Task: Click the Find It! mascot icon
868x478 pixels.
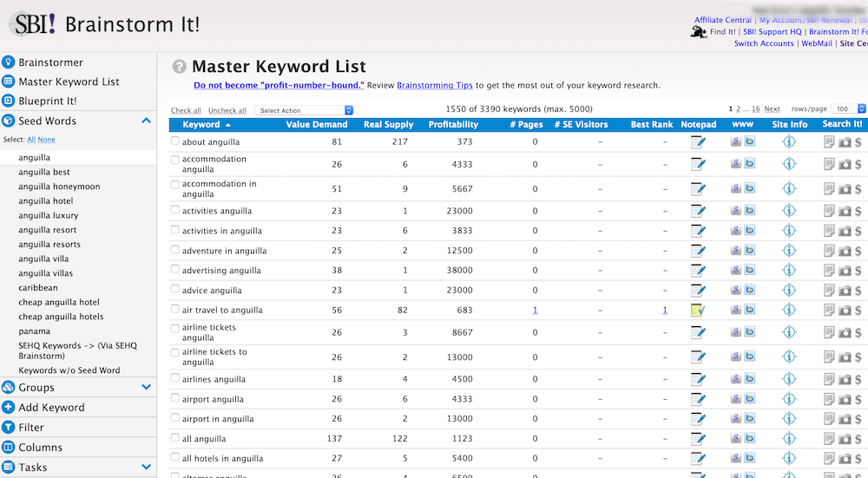Action: tap(699, 32)
